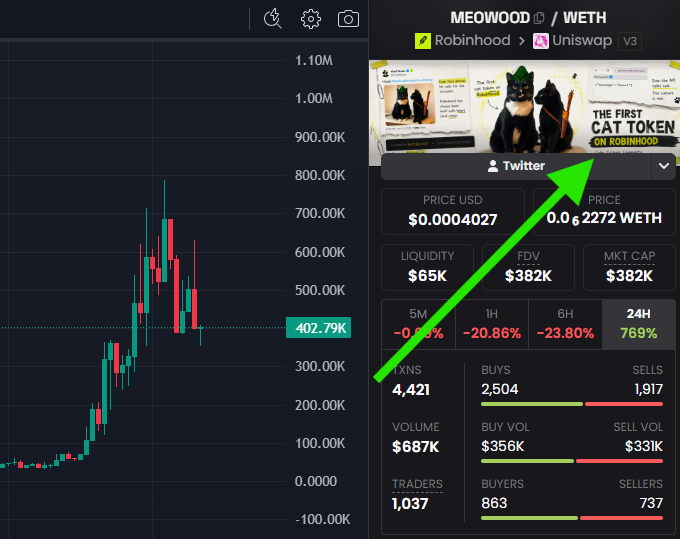Click the 0.0000 price axis label
Screen dimensions: 680x539
pos(316,481)
